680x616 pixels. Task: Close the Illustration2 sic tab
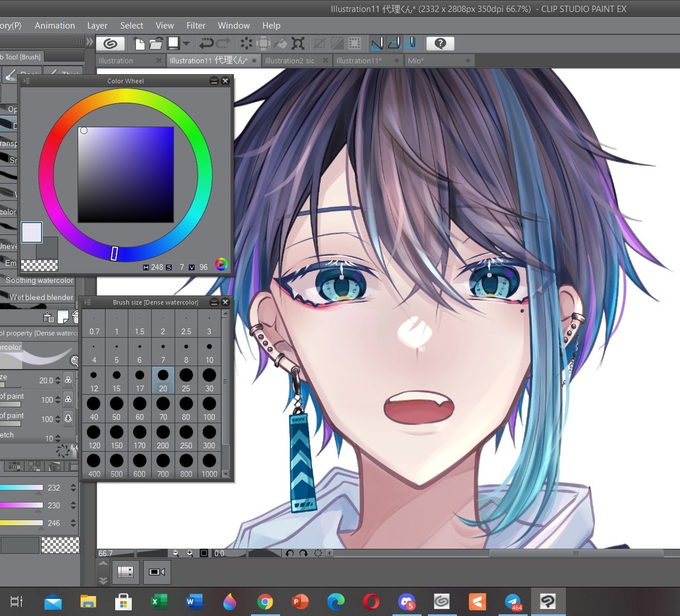tap(325, 60)
